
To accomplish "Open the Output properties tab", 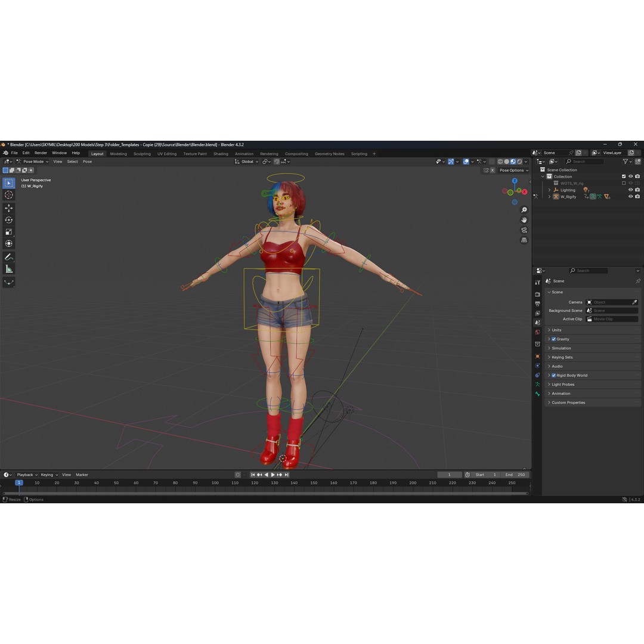I will pos(538,304).
